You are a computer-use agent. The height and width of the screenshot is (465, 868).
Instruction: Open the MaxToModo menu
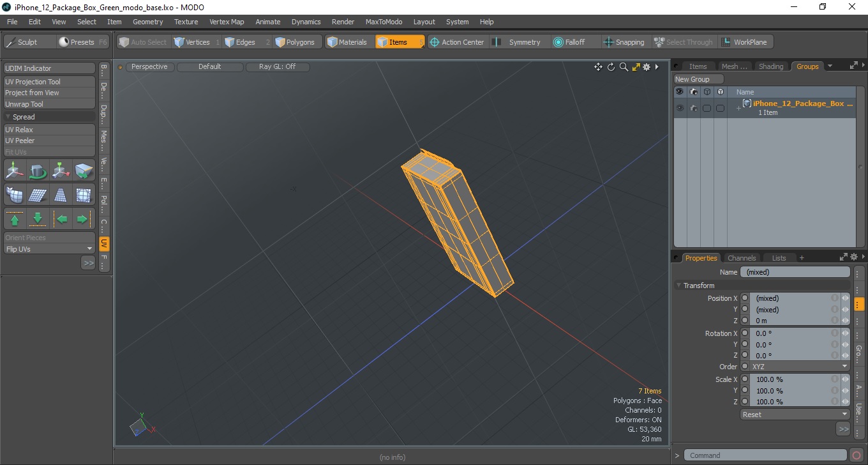point(384,22)
